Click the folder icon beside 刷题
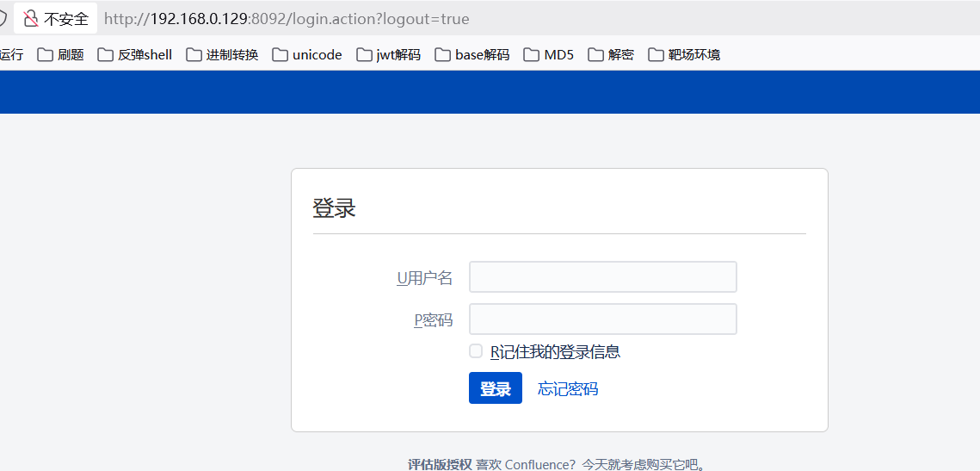 point(45,55)
